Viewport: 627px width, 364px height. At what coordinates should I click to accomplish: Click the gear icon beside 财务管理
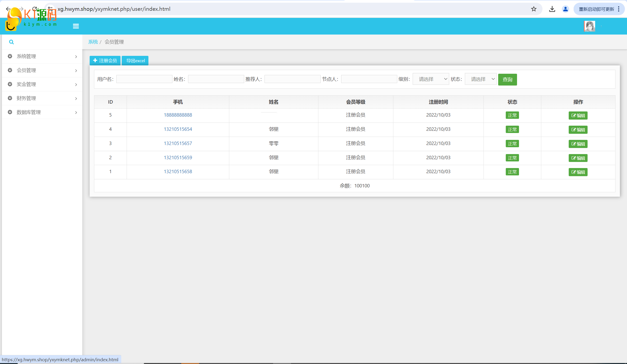tap(10, 98)
